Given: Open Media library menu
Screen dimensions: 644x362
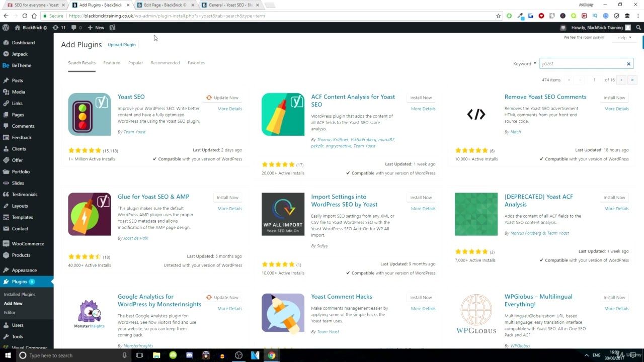Looking at the screenshot, I should click(18, 92).
